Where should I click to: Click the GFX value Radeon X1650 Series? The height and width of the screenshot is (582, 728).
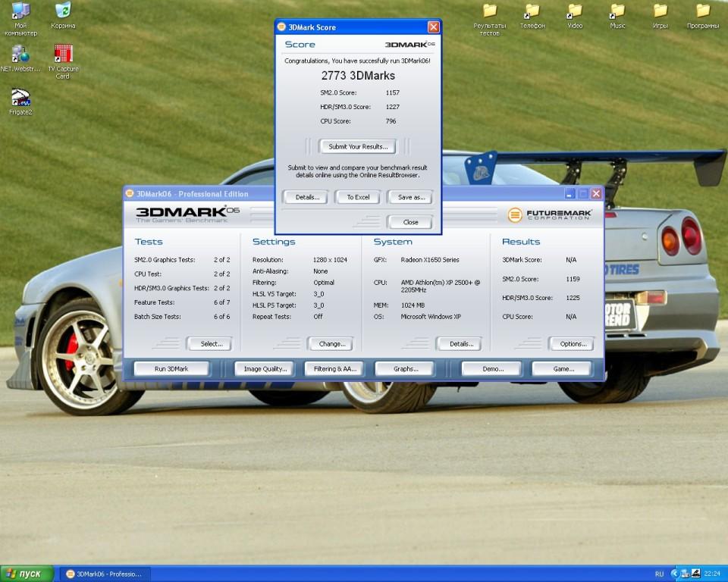click(x=429, y=260)
